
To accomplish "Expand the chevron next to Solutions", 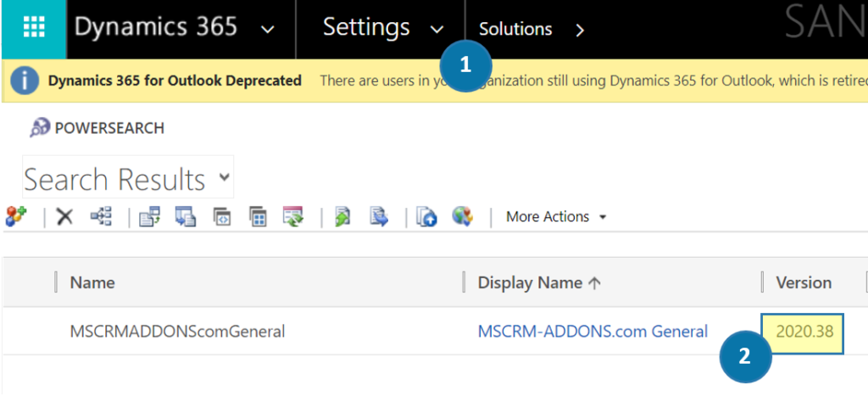I will (x=580, y=30).
